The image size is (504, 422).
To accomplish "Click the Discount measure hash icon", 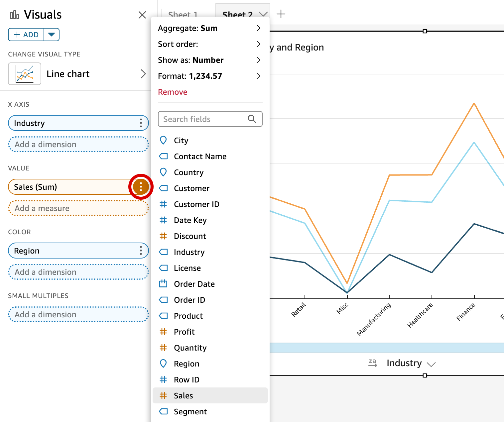I will [163, 236].
